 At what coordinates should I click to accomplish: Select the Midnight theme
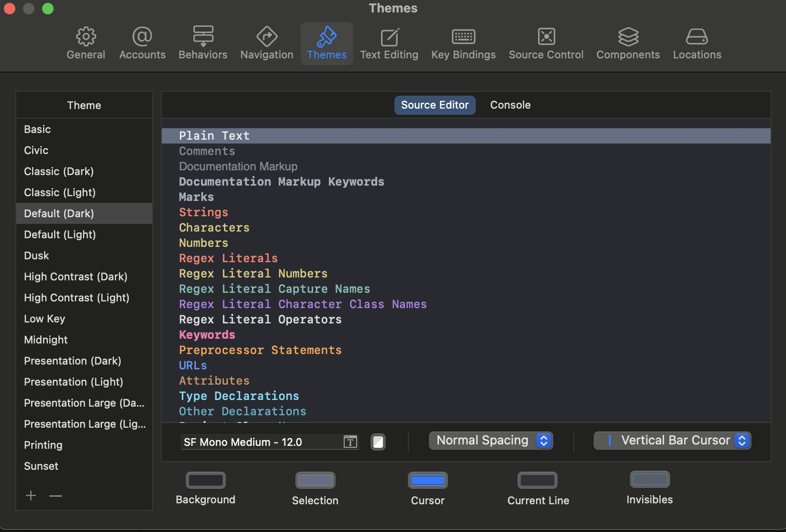[x=84, y=340]
